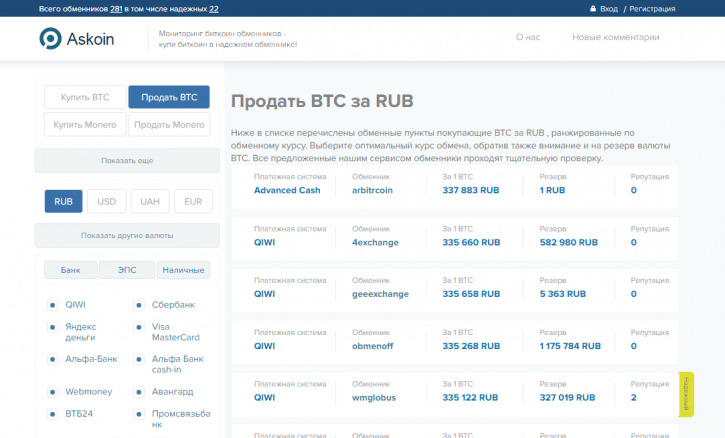This screenshot has height=438, width=725.
Task: Click QIWI payment system in geeexchange row
Action: click(x=264, y=294)
